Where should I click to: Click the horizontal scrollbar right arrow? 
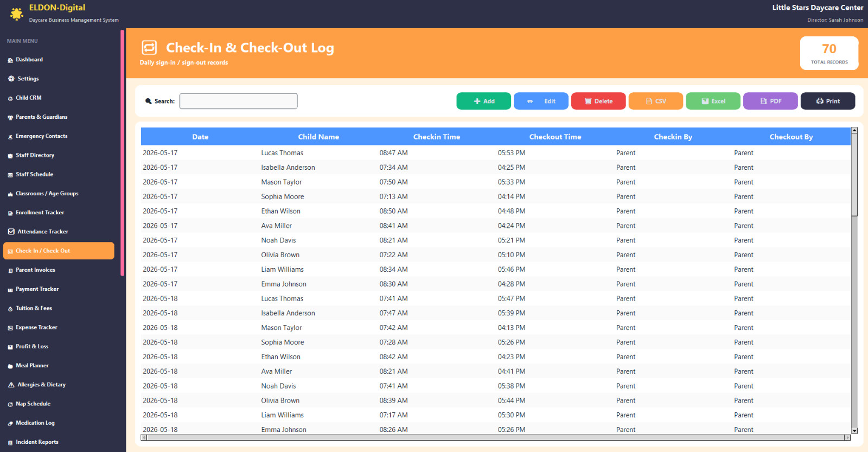(x=847, y=437)
